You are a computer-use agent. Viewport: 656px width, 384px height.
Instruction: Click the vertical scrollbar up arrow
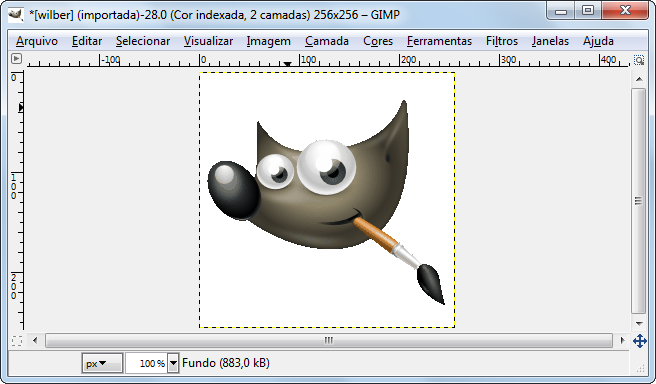coord(639,79)
